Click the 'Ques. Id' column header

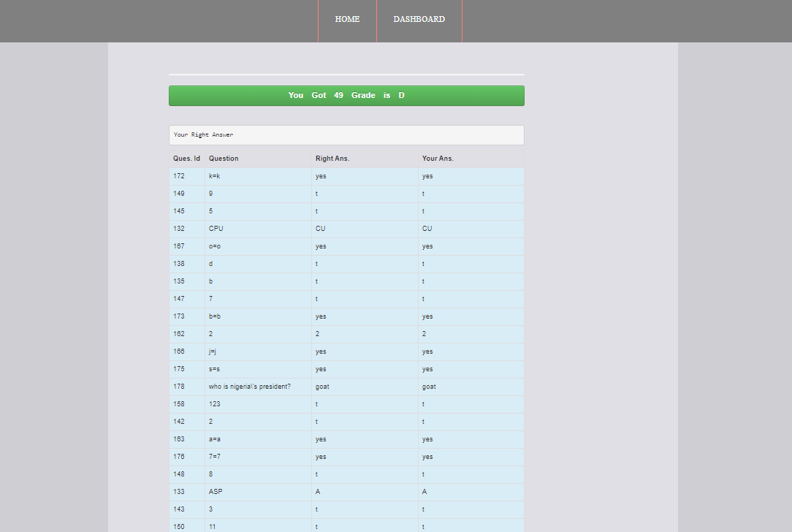coord(186,159)
